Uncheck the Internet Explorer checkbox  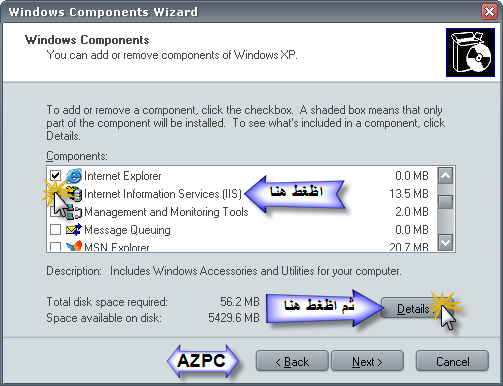tap(55, 176)
